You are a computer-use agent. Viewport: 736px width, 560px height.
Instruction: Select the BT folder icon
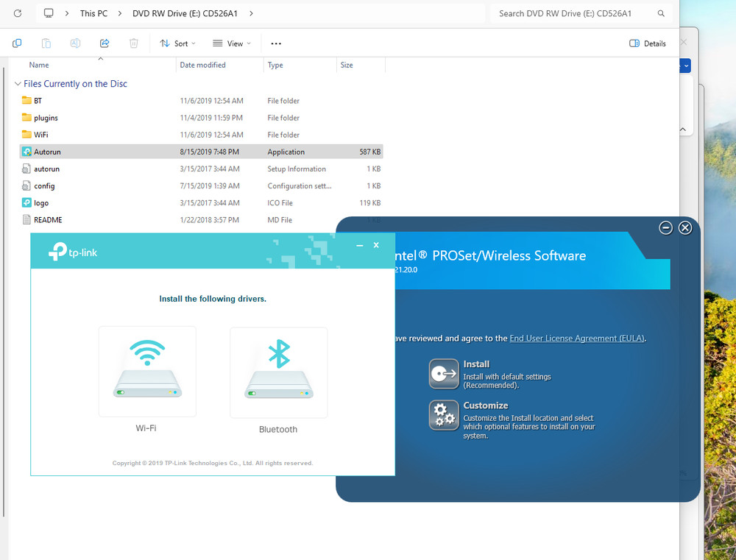pyautogui.click(x=26, y=101)
